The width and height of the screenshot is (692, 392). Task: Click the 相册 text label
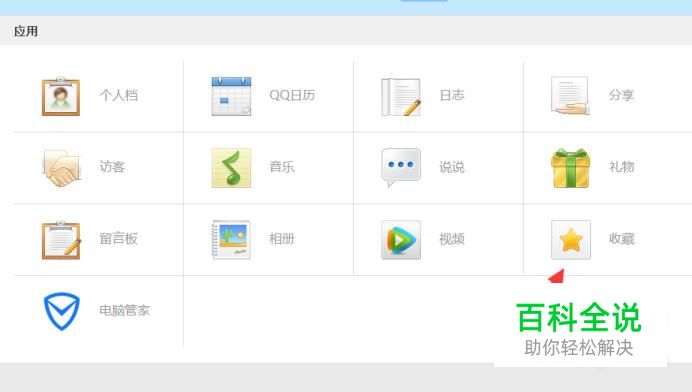coord(282,239)
